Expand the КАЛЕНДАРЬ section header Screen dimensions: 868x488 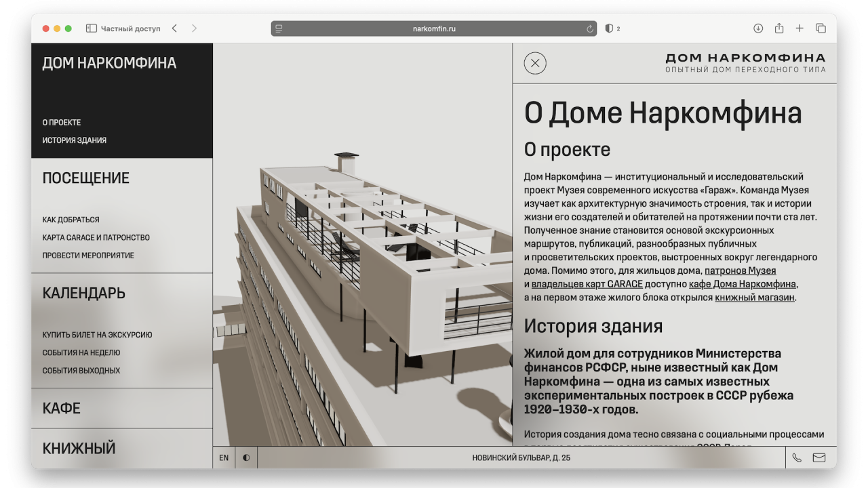pos(83,293)
